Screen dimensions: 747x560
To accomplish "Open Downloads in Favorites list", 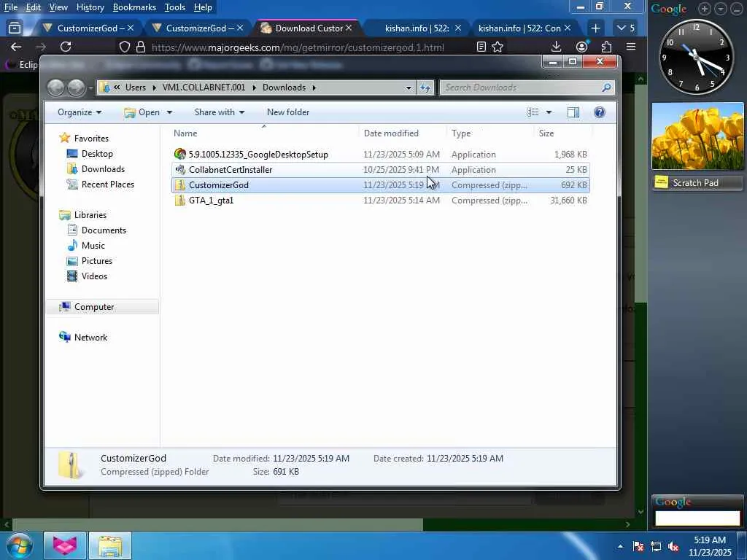I will coord(103,169).
